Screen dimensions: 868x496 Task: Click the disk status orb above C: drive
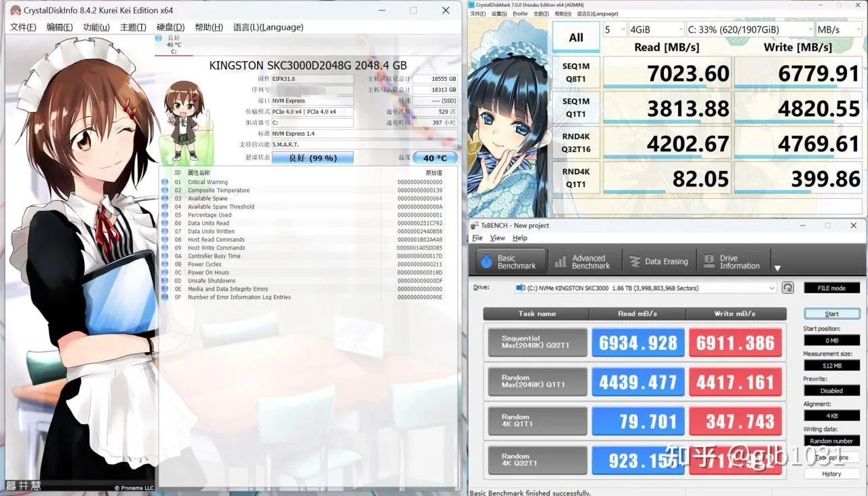159,38
